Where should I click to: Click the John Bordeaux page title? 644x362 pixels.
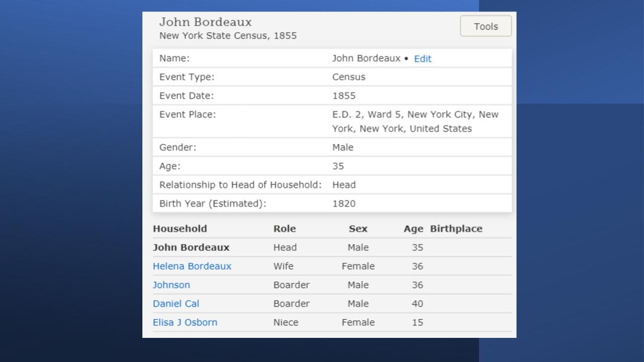[205, 22]
